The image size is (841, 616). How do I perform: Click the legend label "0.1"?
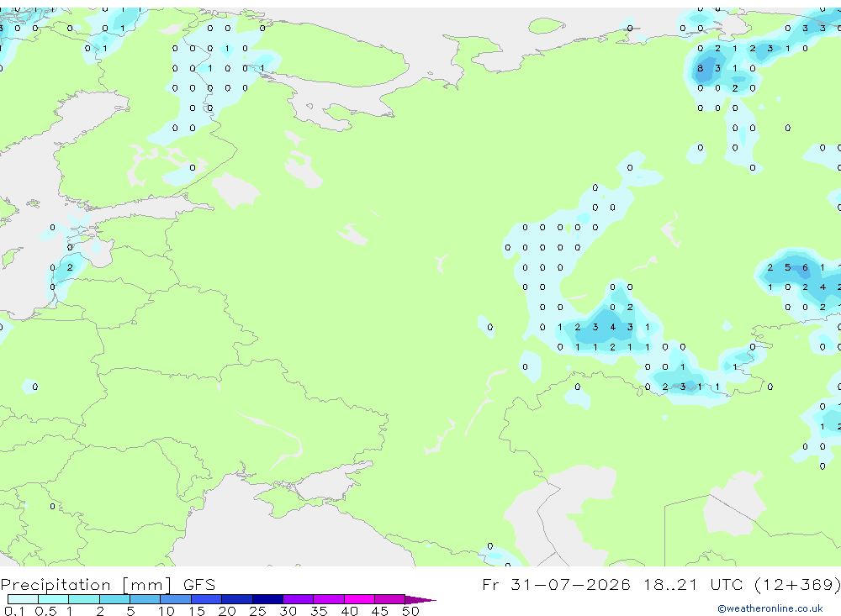click(14, 611)
